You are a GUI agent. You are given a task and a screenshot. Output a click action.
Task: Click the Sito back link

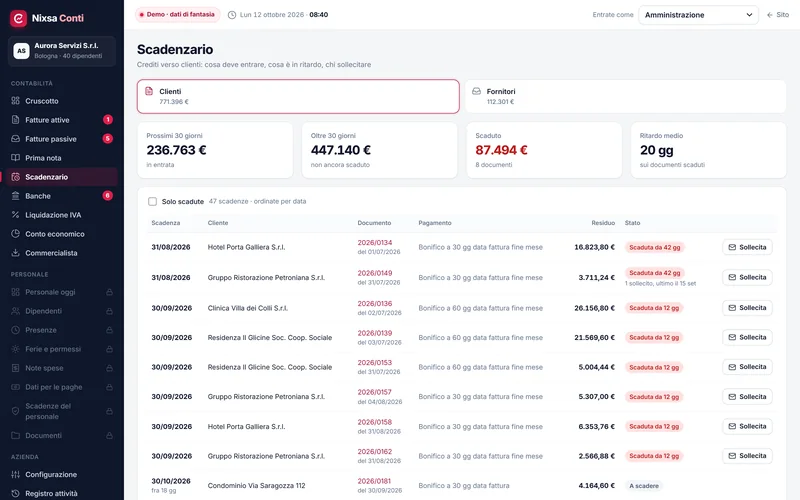778,15
